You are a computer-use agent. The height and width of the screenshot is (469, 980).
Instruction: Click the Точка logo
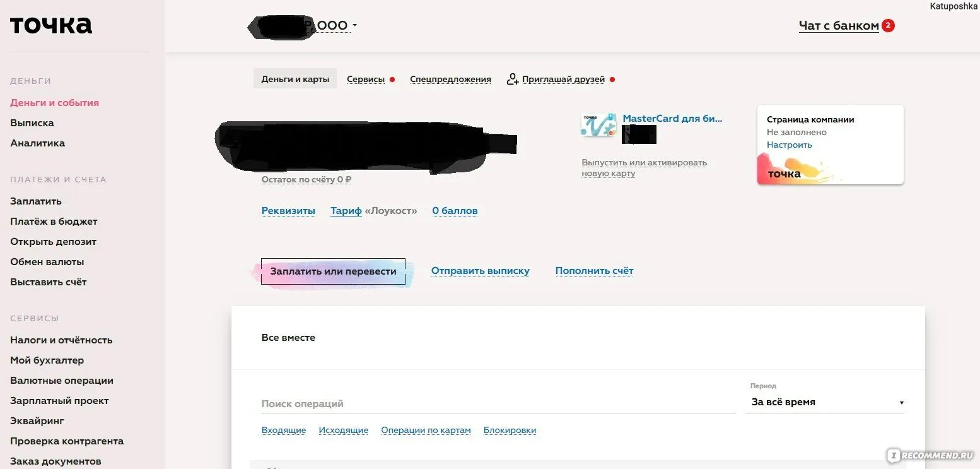pyautogui.click(x=51, y=25)
